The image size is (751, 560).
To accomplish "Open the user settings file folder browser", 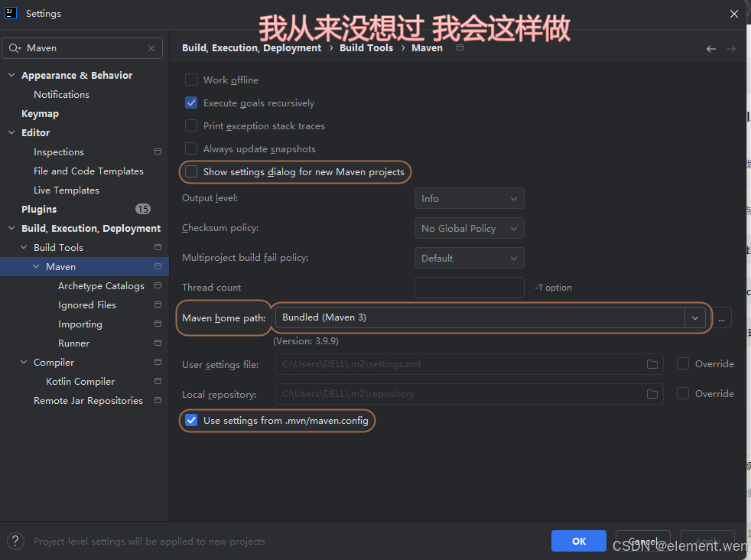I will click(x=652, y=364).
